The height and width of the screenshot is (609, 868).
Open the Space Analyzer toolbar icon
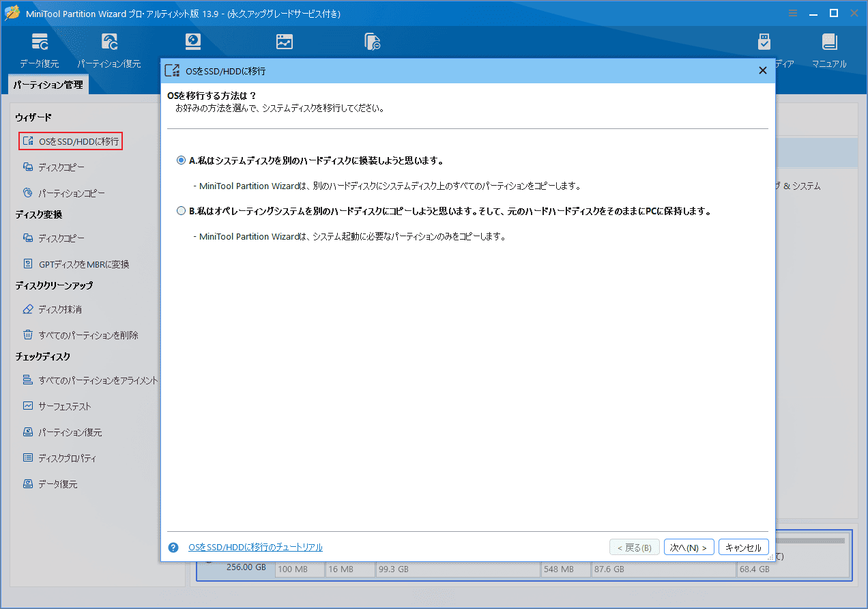pyautogui.click(x=285, y=42)
